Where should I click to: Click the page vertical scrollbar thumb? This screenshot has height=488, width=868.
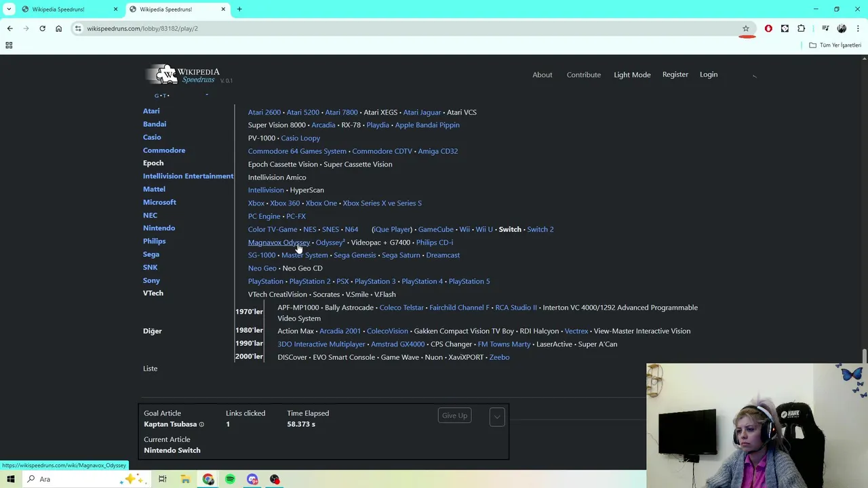click(x=865, y=357)
